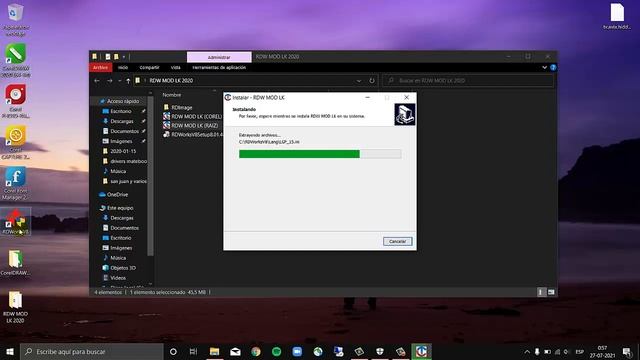Open the Vista ribbon tab
640x360 pixels.
click(x=176, y=67)
